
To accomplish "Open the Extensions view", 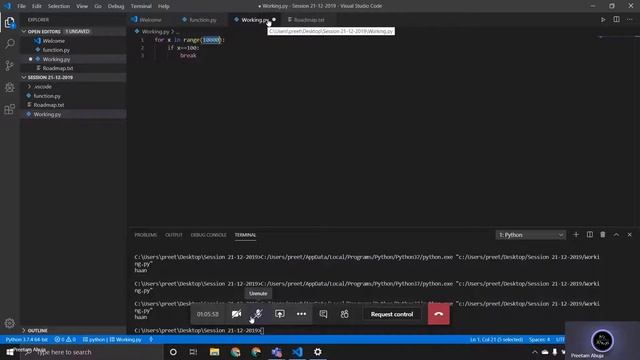I will click(9, 109).
